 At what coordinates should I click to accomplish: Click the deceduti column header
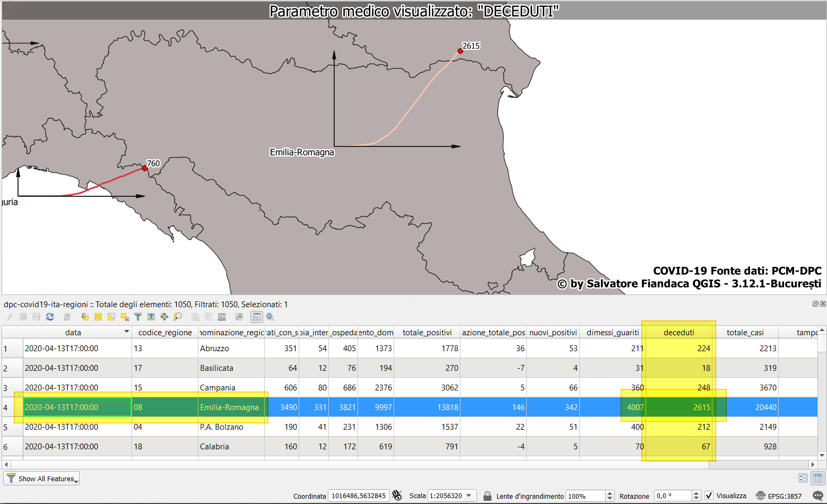678,333
